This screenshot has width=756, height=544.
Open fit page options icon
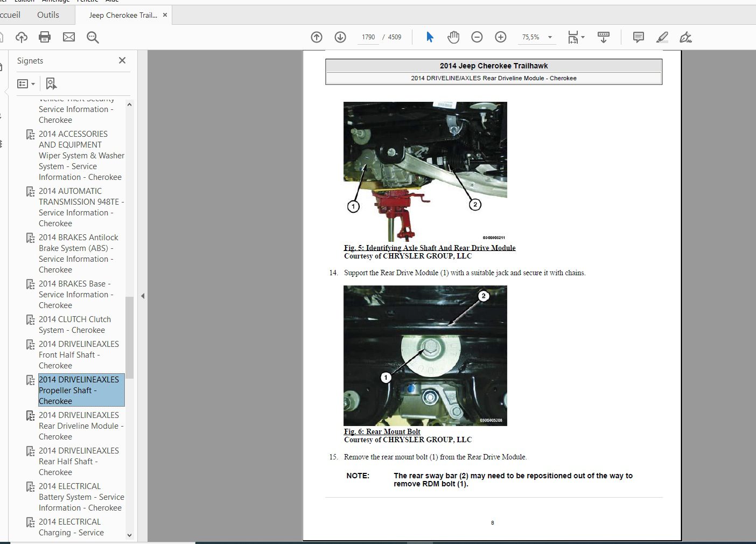[576, 37]
